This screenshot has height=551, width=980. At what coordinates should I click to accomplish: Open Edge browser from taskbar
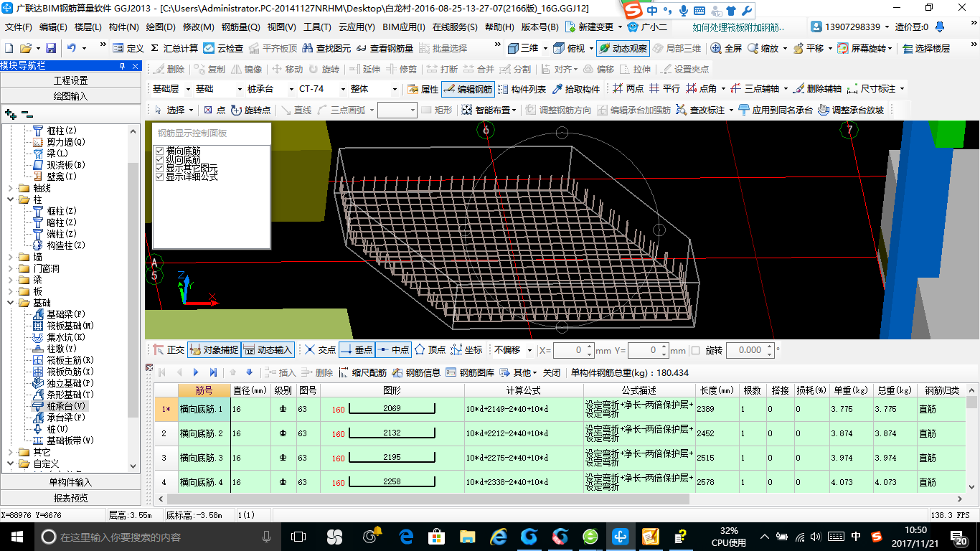click(406, 536)
